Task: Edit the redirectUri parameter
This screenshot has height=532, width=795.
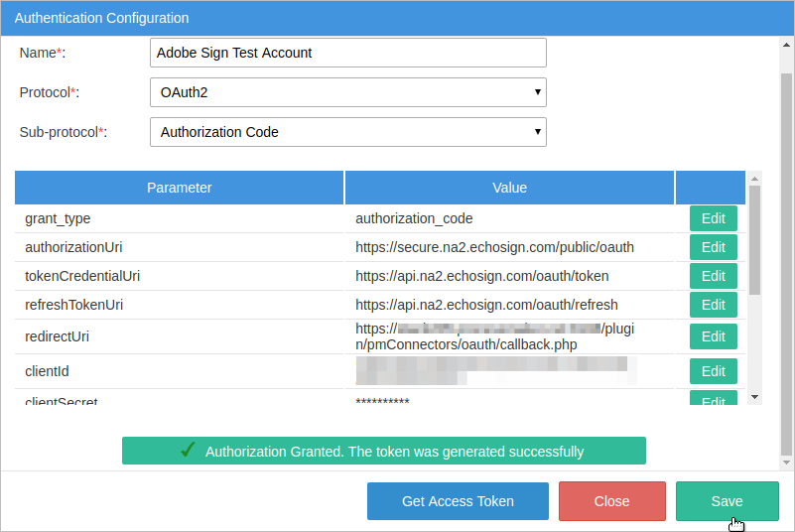Action: click(713, 336)
